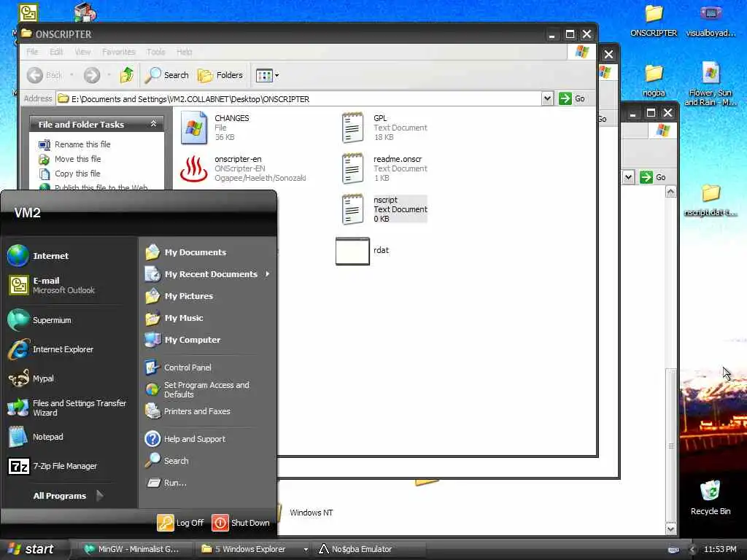Click Go in the background Explorer window
Viewport: 747px width, 560px height.
coord(653,177)
